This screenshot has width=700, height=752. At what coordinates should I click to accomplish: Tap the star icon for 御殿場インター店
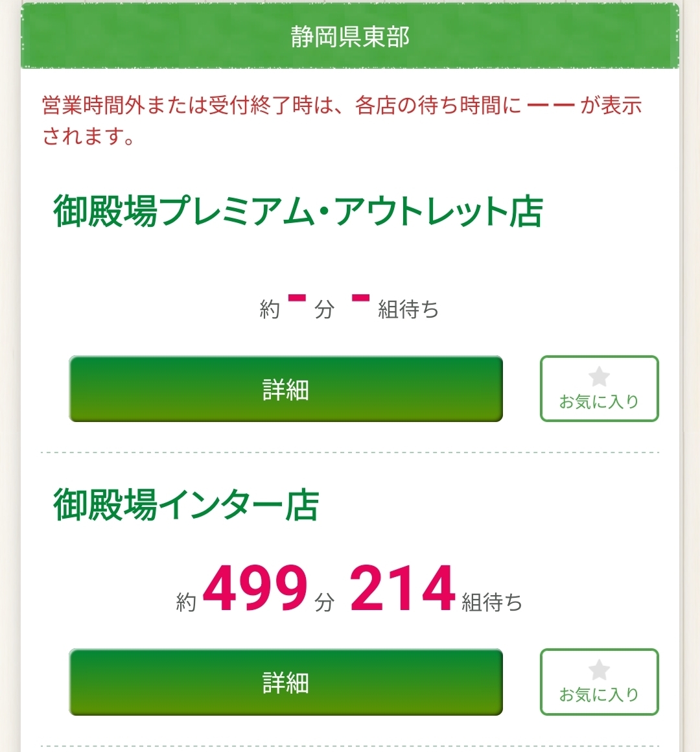pyautogui.click(x=599, y=670)
